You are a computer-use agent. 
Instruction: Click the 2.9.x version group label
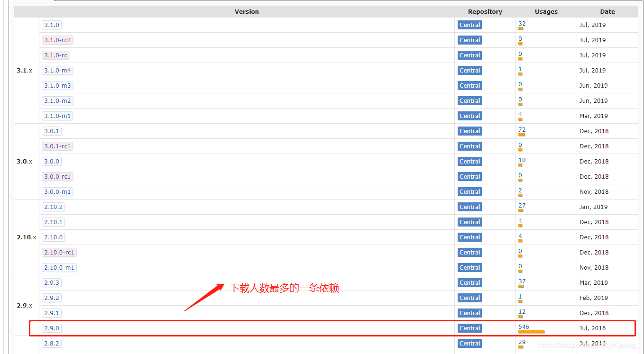25,306
